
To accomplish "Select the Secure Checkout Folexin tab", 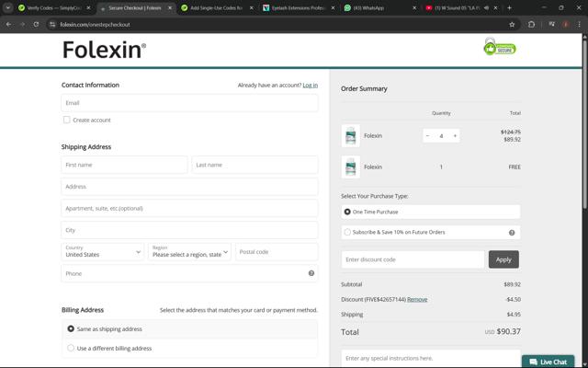I will pyautogui.click(x=135, y=7).
